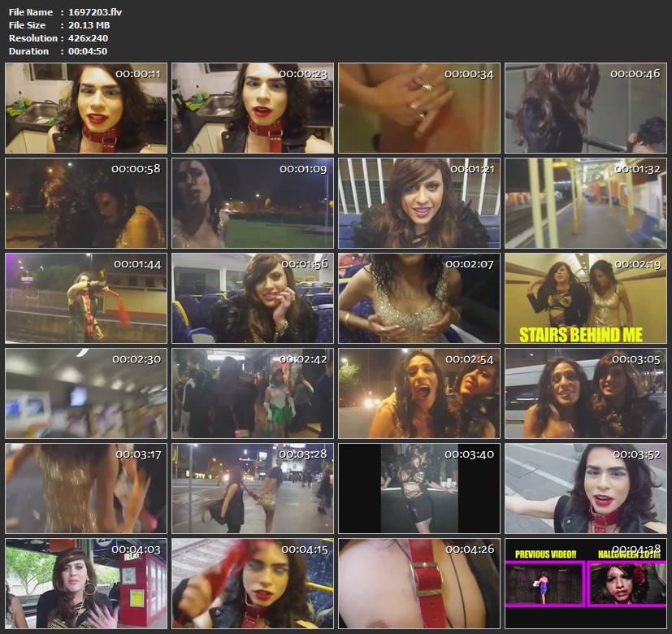The height and width of the screenshot is (634, 672).
Task: Open the thumbnail at 00:03:52
Action: tap(585, 488)
